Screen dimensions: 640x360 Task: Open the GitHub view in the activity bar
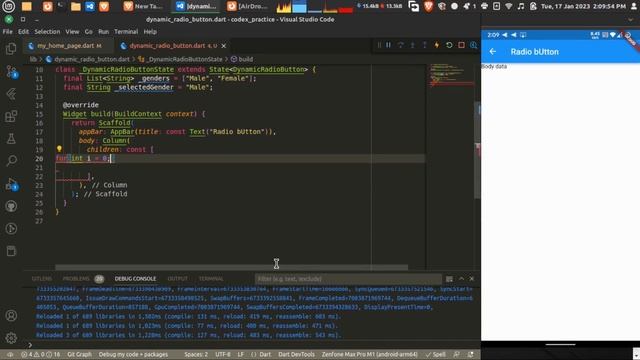[x=11, y=206]
